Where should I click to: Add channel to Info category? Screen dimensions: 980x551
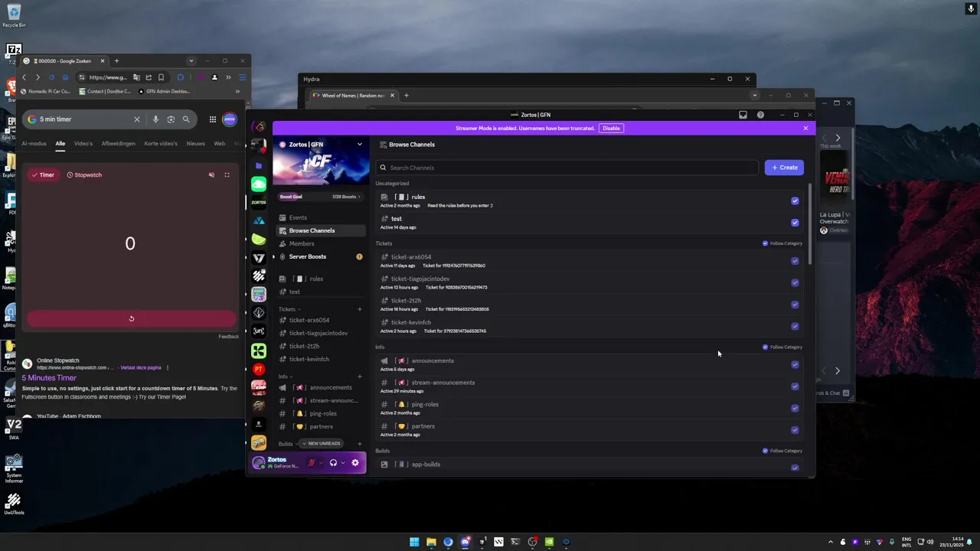click(360, 377)
